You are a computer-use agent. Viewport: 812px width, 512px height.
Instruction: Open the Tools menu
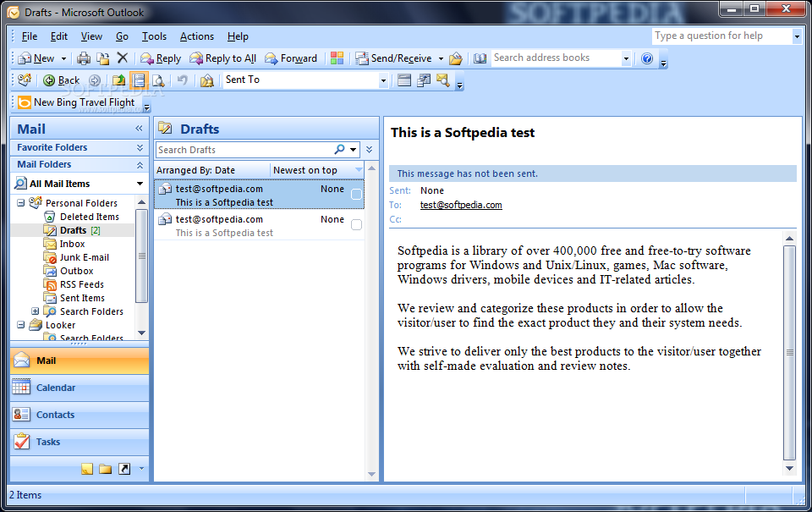click(154, 36)
